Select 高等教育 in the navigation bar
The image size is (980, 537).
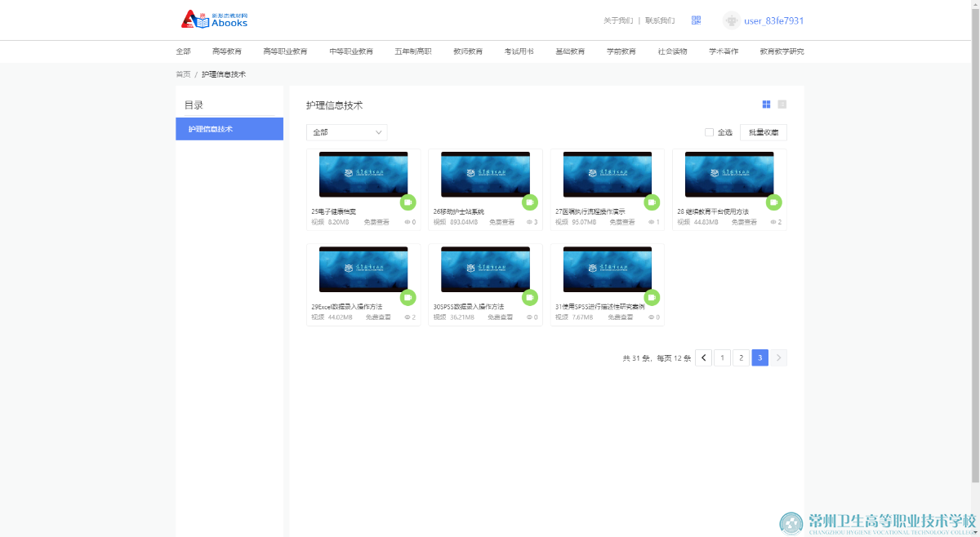(226, 51)
